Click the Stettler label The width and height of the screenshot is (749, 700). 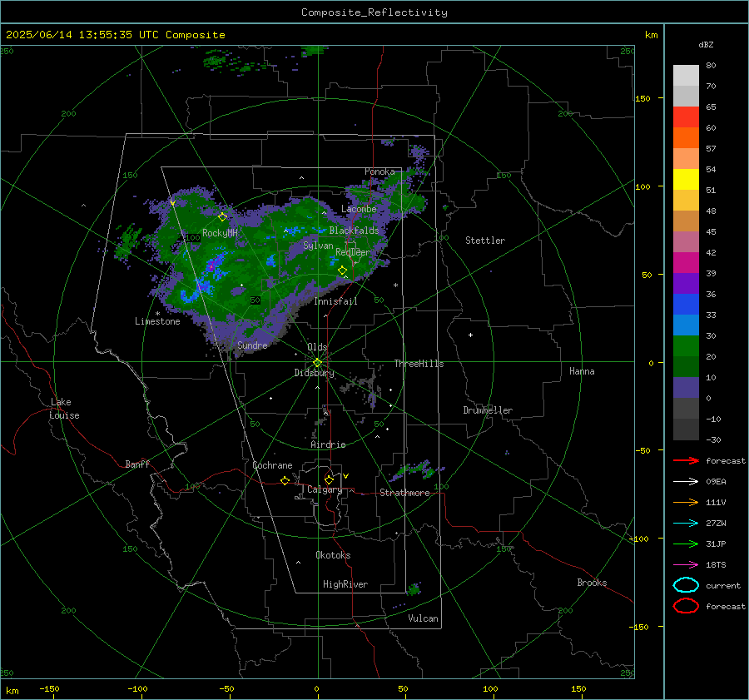tap(485, 241)
